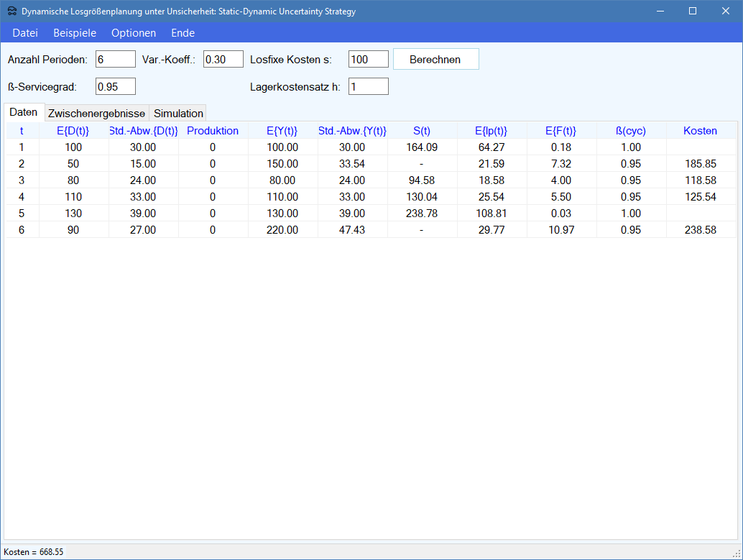The width and height of the screenshot is (743, 560).
Task: Click the application icon in title bar
Action: (12, 12)
